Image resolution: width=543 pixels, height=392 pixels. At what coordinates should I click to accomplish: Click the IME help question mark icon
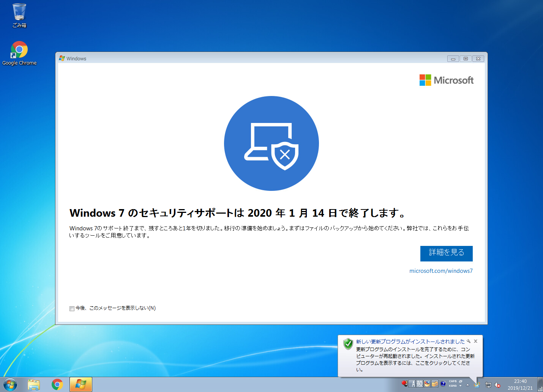443,384
